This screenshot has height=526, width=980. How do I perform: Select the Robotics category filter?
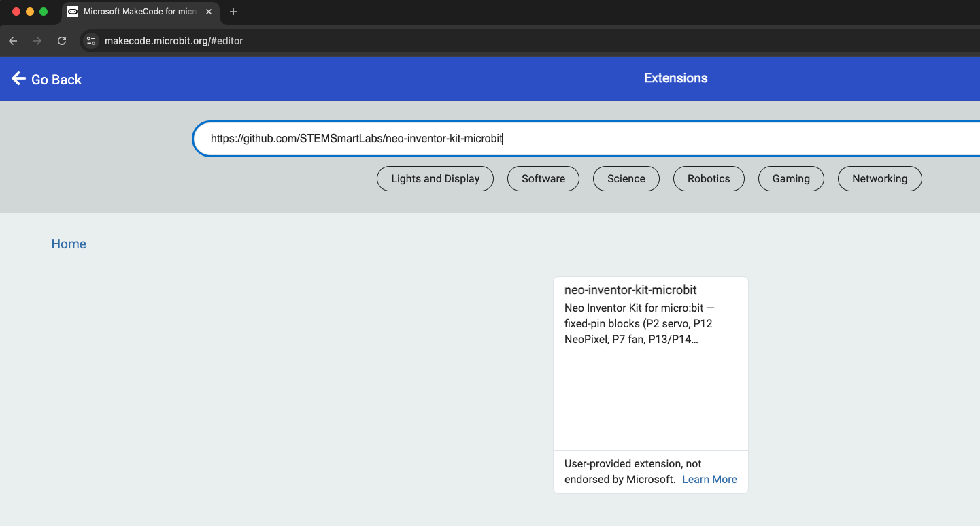[x=709, y=178]
